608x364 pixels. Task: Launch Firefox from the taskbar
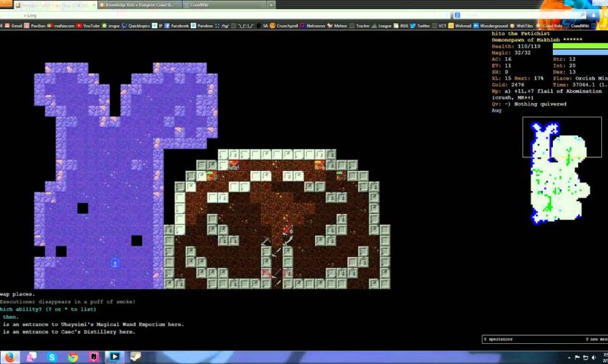[10, 357]
